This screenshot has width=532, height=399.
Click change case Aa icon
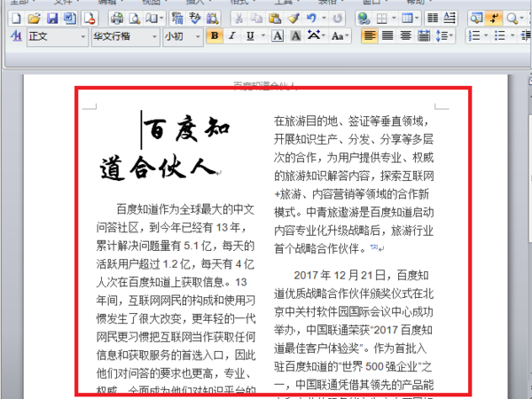(x=338, y=35)
